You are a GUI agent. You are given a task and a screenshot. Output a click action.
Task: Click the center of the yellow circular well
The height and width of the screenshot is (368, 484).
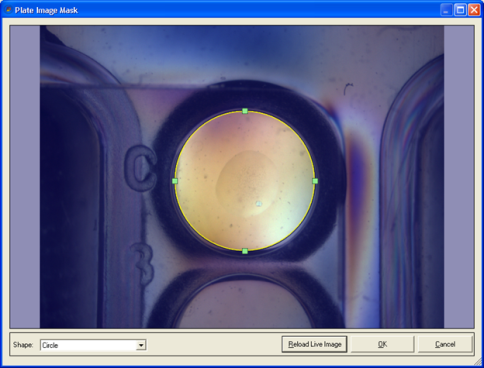click(x=245, y=181)
